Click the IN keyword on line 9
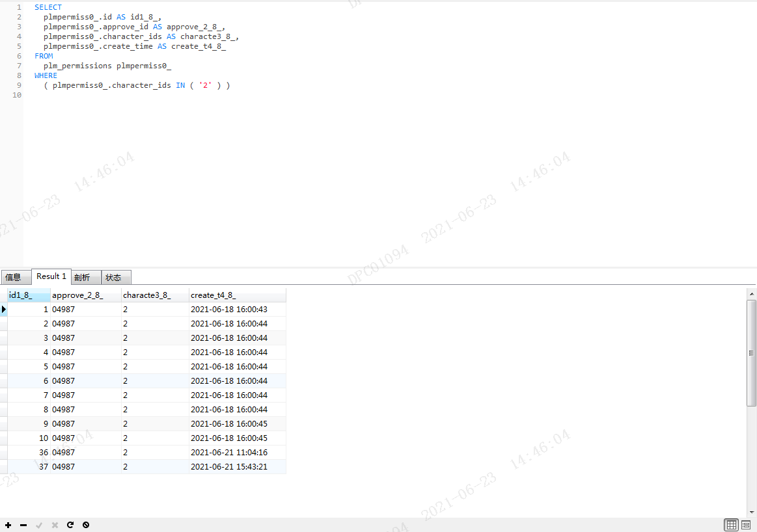The width and height of the screenshot is (757, 532). pyautogui.click(x=180, y=85)
